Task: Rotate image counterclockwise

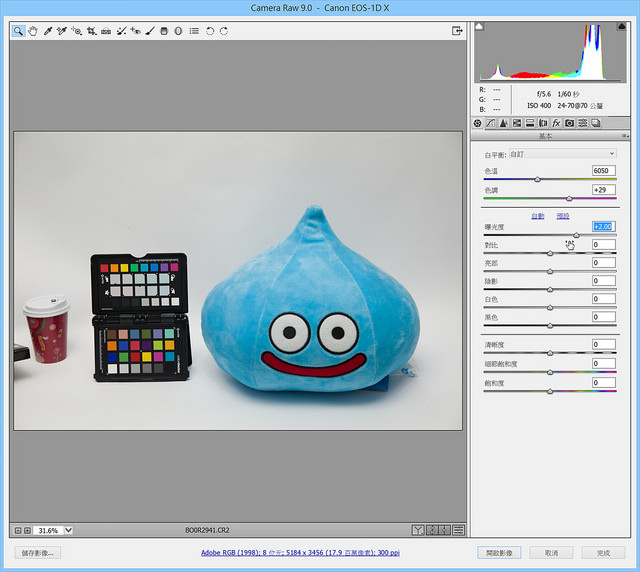Action: (x=210, y=31)
